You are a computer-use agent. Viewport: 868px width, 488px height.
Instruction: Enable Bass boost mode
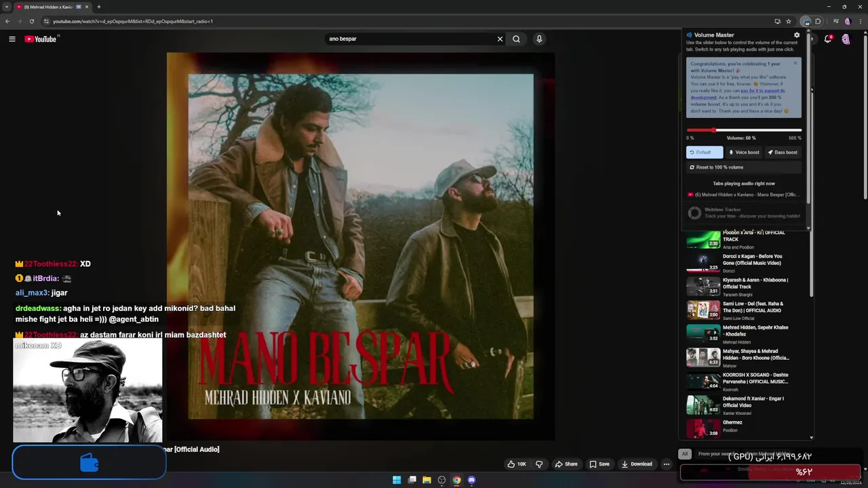pyautogui.click(x=783, y=152)
